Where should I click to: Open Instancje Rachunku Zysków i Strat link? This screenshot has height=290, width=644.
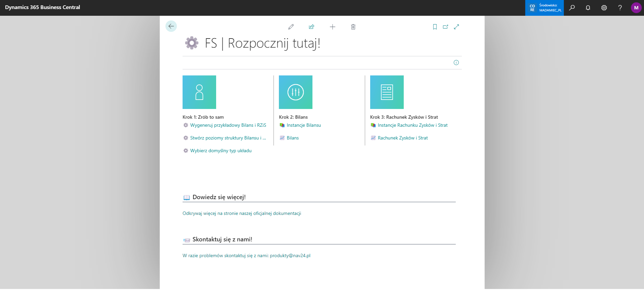click(x=413, y=125)
